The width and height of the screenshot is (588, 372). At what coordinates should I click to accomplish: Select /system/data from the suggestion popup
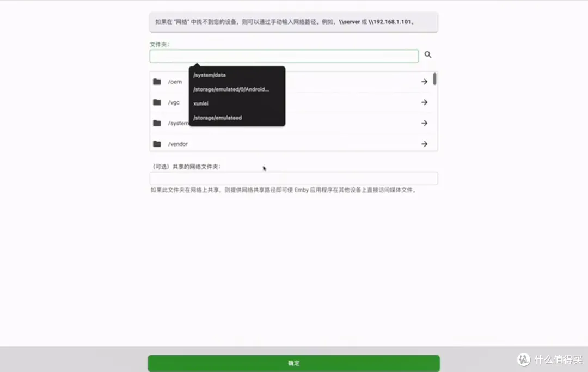(210, 75)
